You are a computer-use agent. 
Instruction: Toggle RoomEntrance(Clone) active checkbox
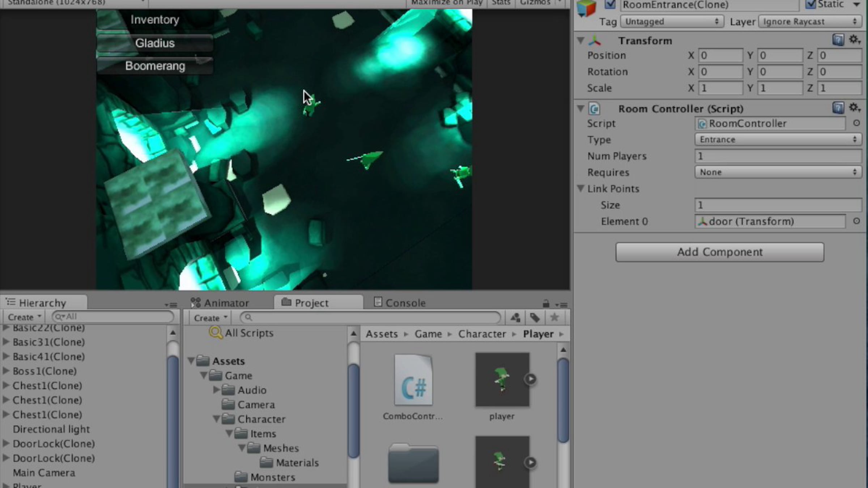click(610, 4)
